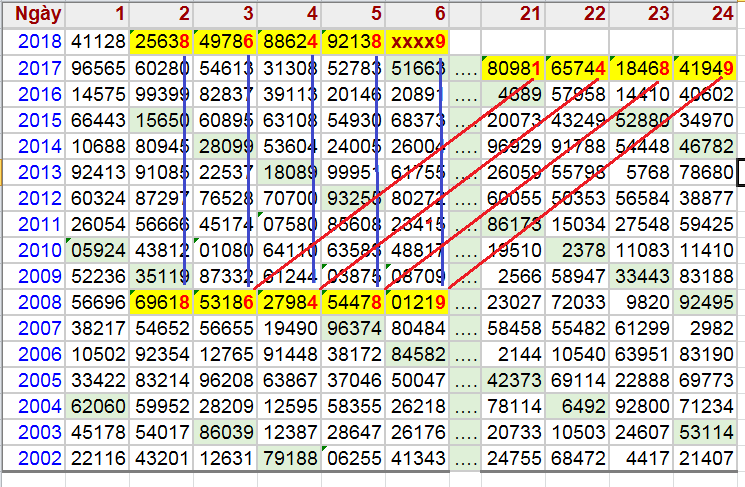The image size is (745, 487).
Task: Click cell 96374 in the 2007 row
Action: point(353,328)
